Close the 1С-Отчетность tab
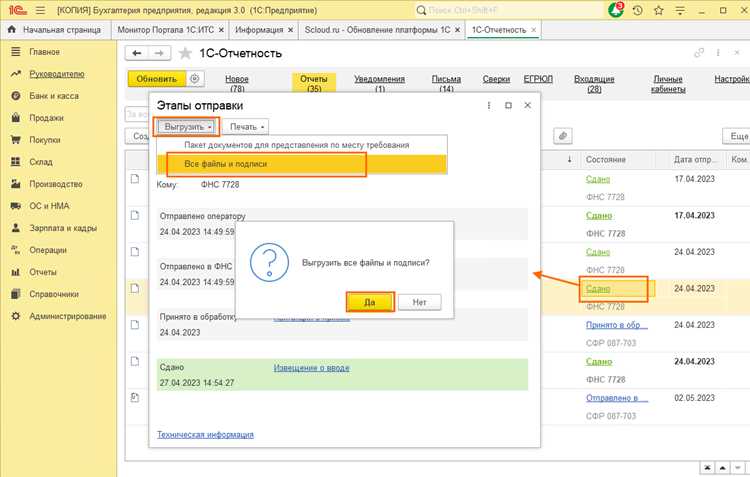 click(x=533, y=30)
